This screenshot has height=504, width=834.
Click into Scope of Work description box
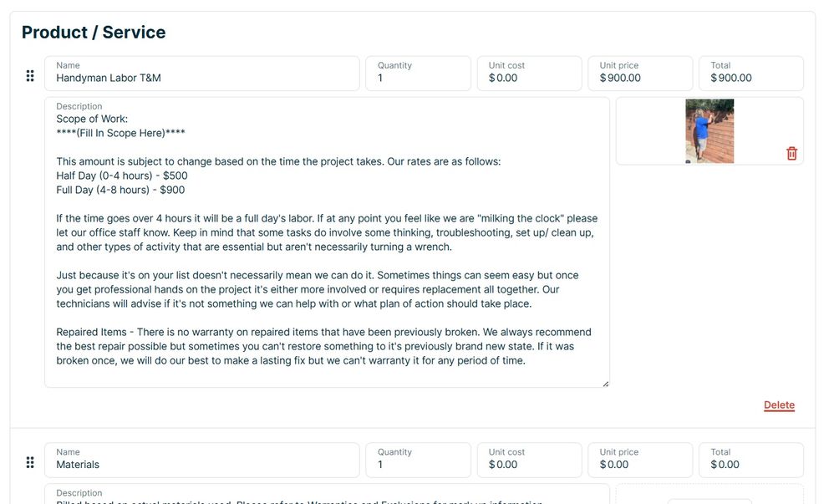coord(327,242)
